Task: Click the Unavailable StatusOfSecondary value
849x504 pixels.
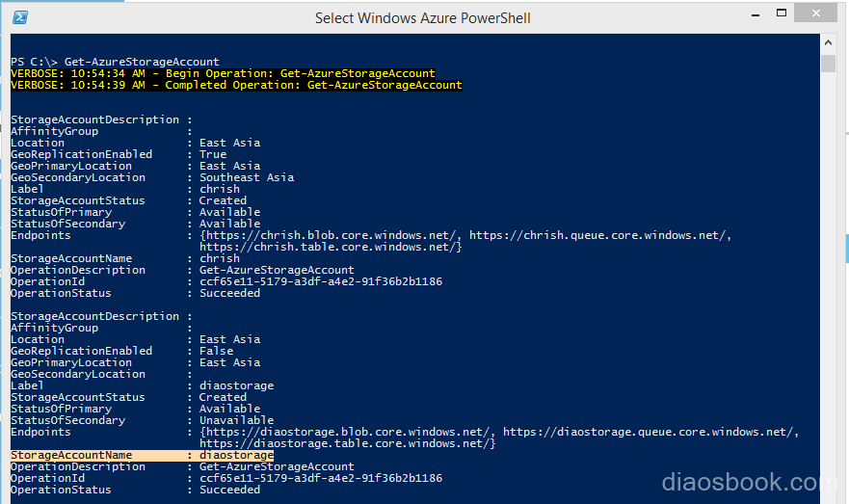Action: click(x=237, y=420)
